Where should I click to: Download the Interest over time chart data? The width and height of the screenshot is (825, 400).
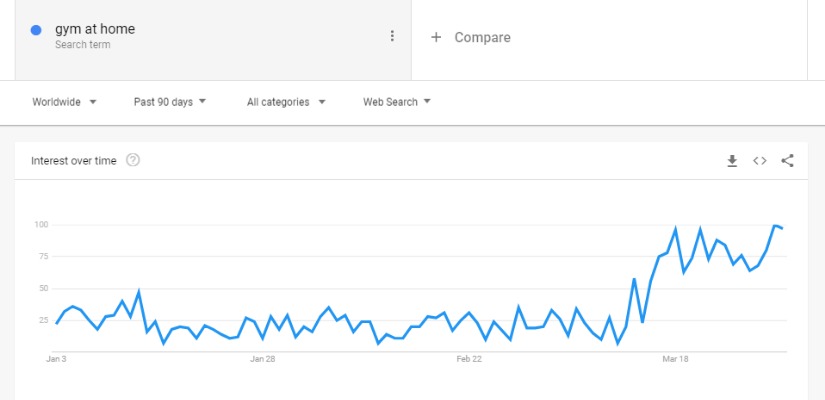[x=732, y=161]
